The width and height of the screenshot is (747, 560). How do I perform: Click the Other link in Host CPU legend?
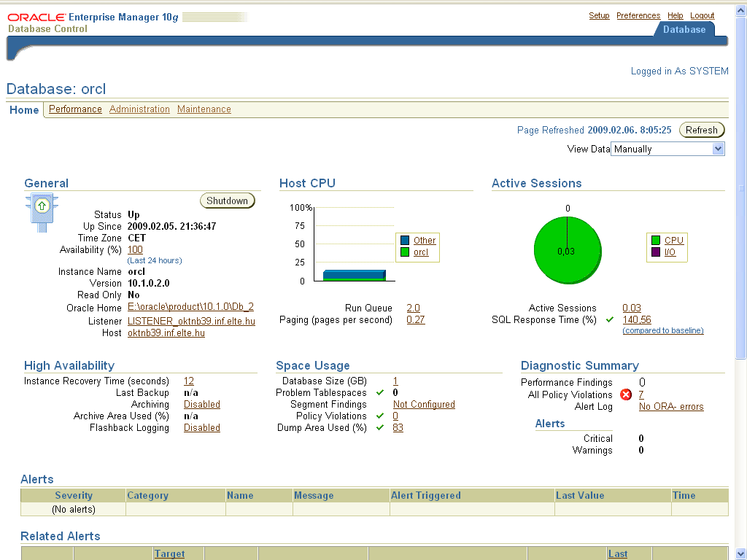pos(425,241)
